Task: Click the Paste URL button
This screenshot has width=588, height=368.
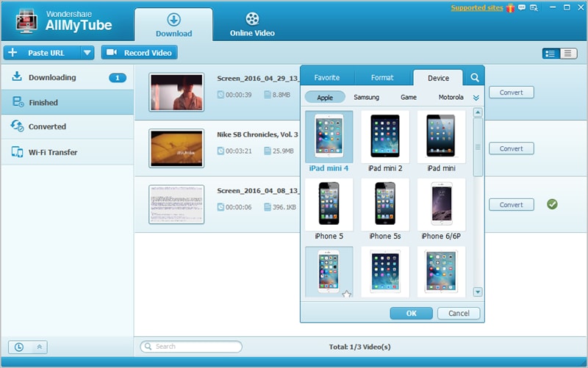Action: point(42,53)
